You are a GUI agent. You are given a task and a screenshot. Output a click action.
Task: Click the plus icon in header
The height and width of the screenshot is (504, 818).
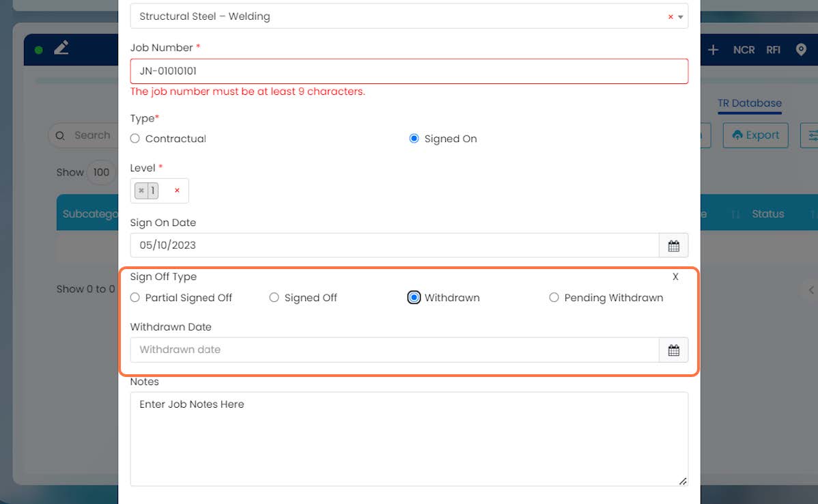click(x=713, y=50)
